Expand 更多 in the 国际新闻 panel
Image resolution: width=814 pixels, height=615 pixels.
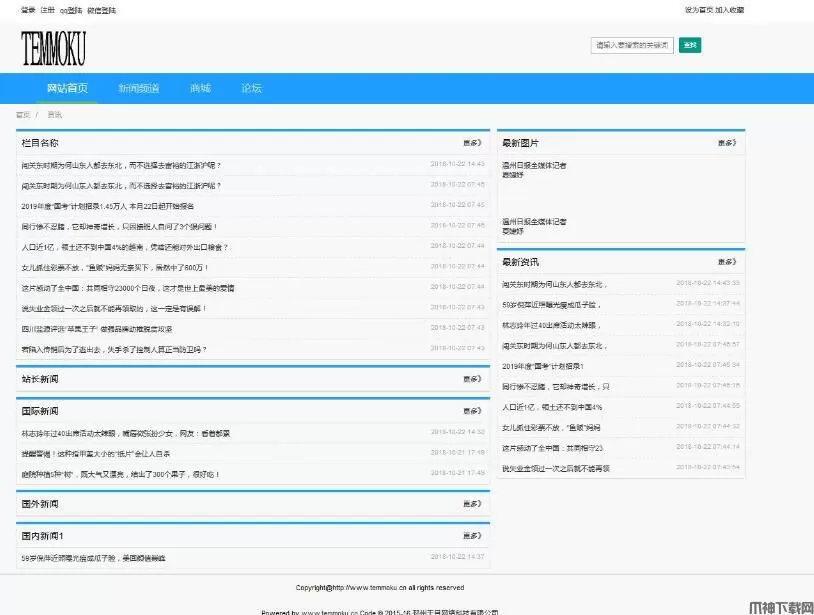pyautogui.click(x=472, y=411)
